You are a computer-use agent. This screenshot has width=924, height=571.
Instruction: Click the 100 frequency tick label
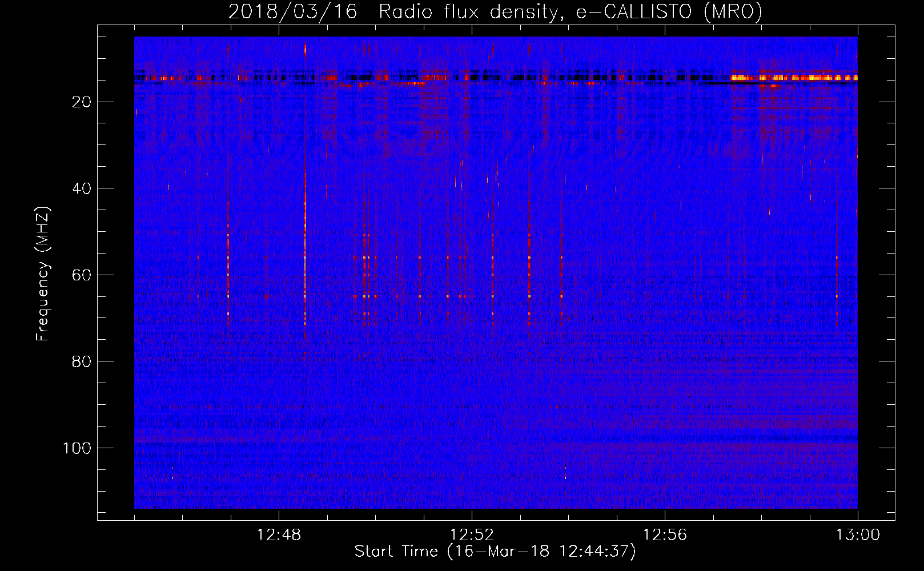[77, 448]
